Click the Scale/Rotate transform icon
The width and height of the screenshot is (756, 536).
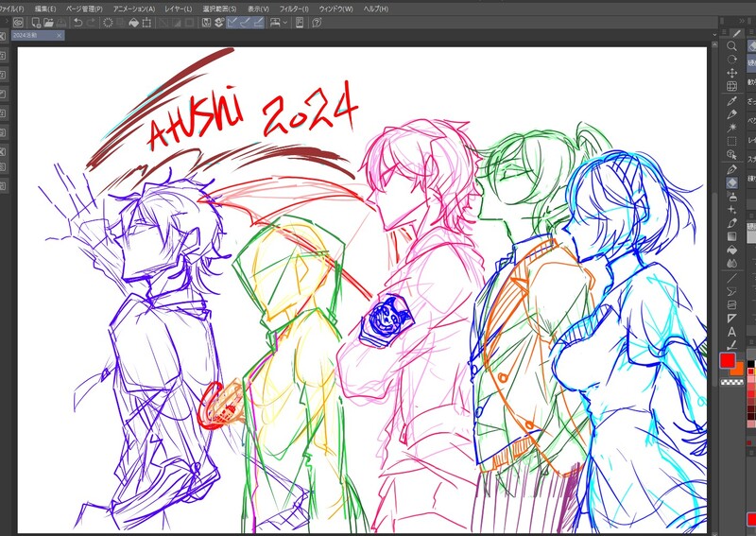point(146,22)
